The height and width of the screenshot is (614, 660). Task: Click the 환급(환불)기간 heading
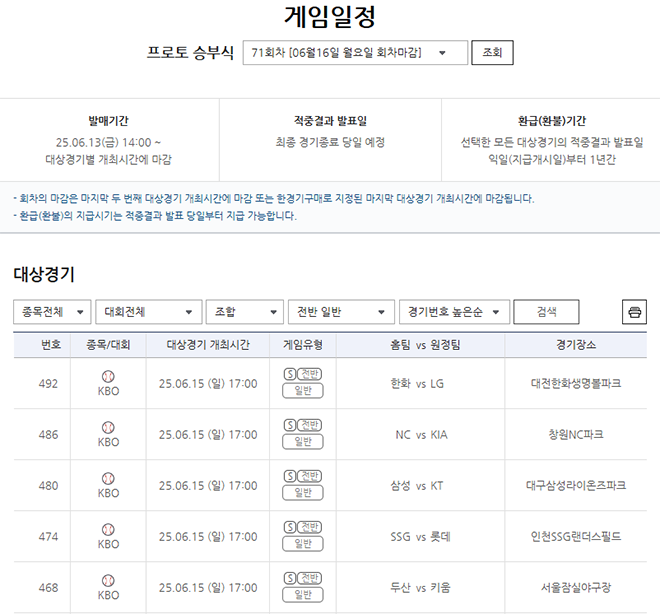[x=551, y=121]
